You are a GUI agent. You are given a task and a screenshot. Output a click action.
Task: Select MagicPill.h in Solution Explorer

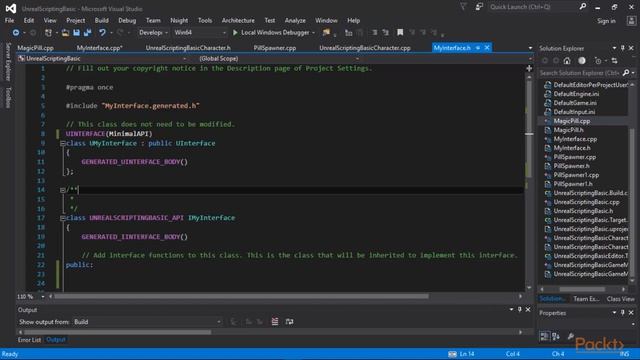click(568, 130)
